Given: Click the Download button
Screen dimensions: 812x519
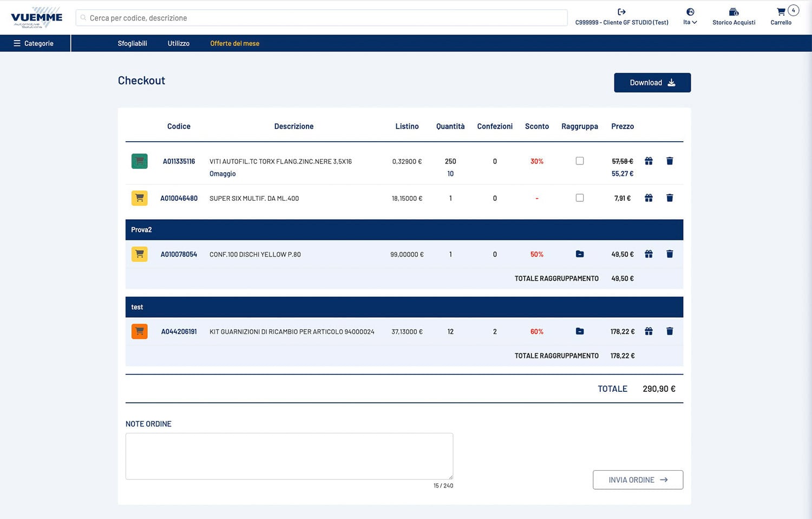Looking at the screenshot, I should click(652, 83).
